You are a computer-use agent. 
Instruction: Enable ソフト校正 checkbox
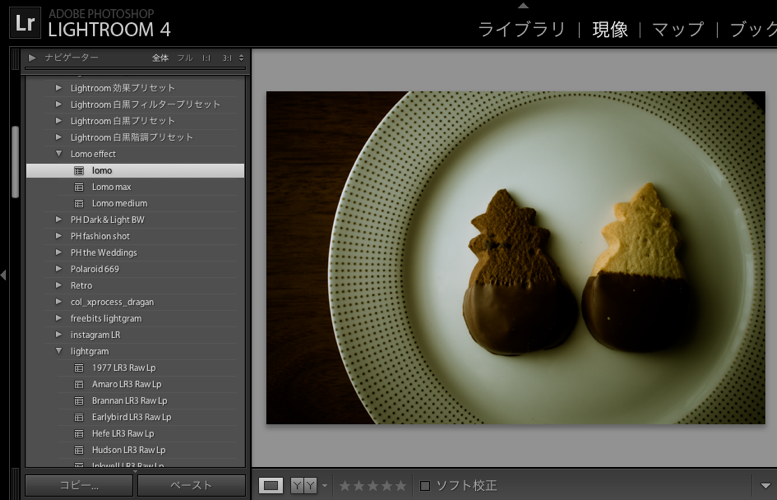coord(425,486)
